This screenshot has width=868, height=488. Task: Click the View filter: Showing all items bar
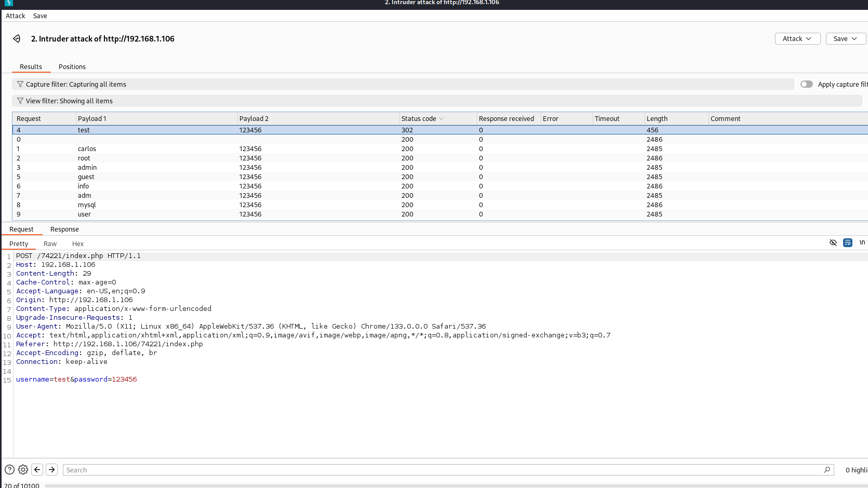point(437,101)
